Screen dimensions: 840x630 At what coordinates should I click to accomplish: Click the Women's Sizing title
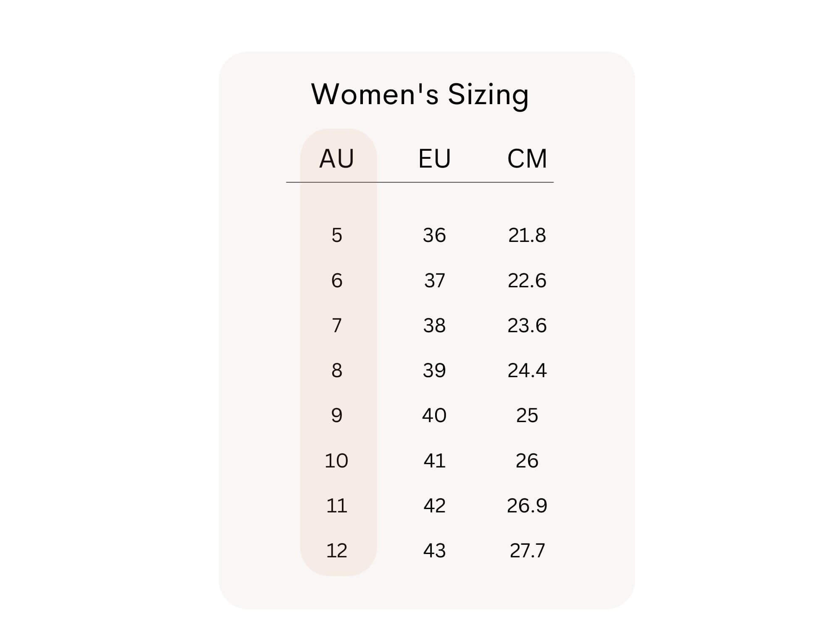pyautogui.click(x=420, y=94)
